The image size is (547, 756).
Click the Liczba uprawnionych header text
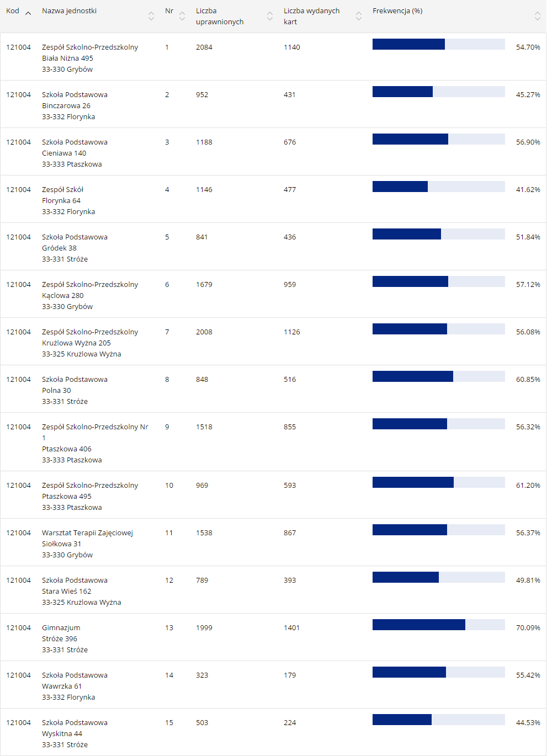coord(219,17)
